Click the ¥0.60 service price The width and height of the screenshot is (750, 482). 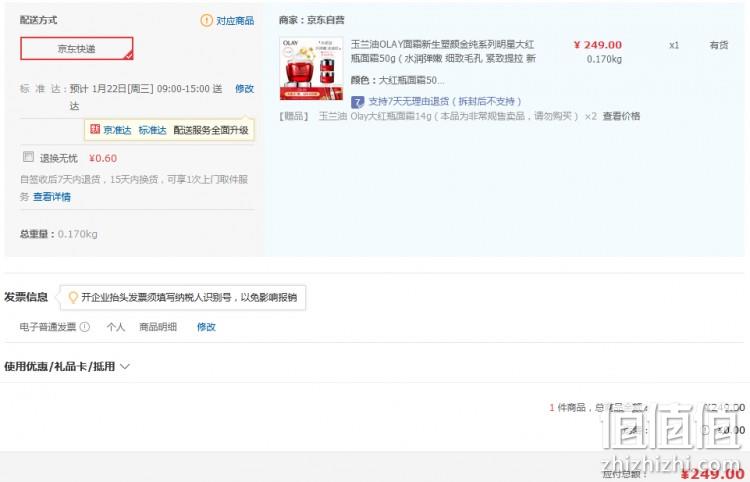[x=103, y=158]
